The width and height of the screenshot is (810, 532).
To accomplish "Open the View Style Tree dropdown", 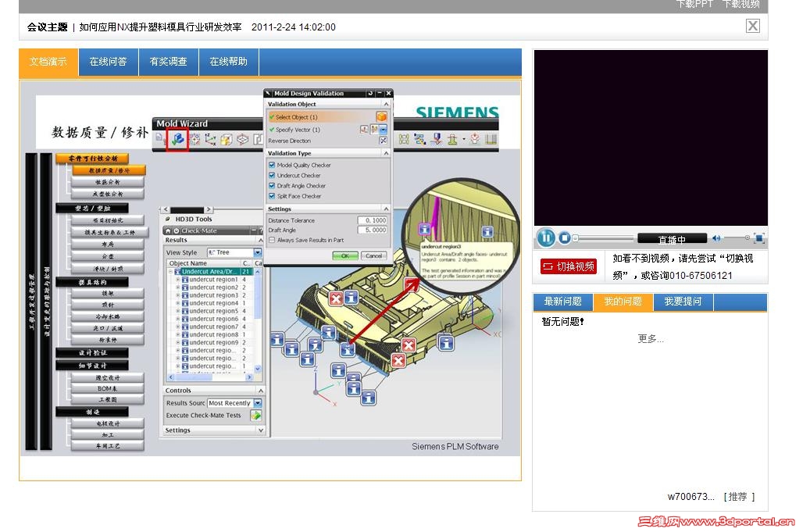I will click(x=257, y=252).
